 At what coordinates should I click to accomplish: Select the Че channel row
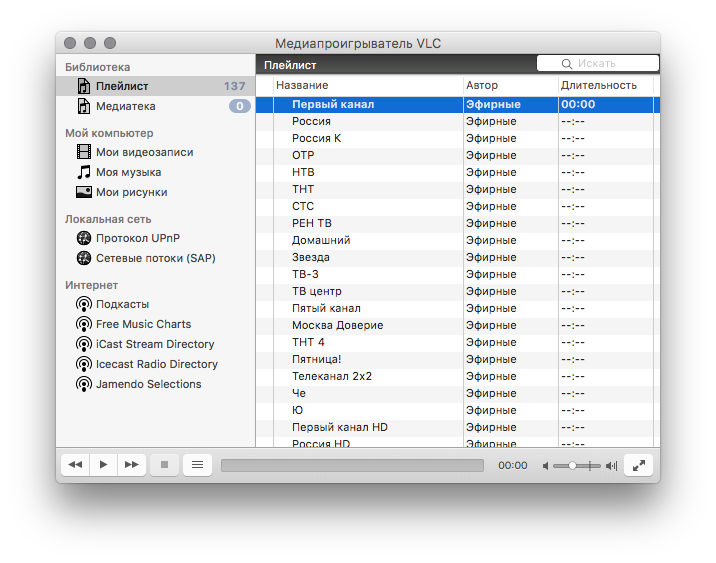click(x=458, y=394)
